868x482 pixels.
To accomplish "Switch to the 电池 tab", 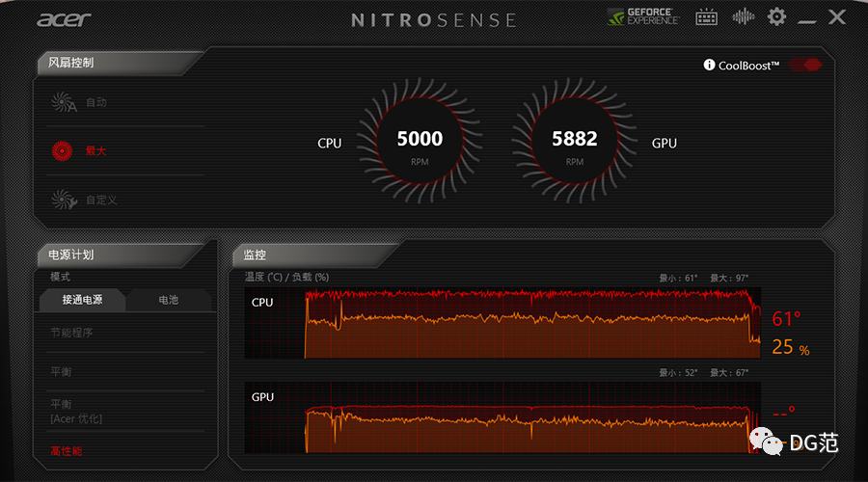I will point(168,300).
